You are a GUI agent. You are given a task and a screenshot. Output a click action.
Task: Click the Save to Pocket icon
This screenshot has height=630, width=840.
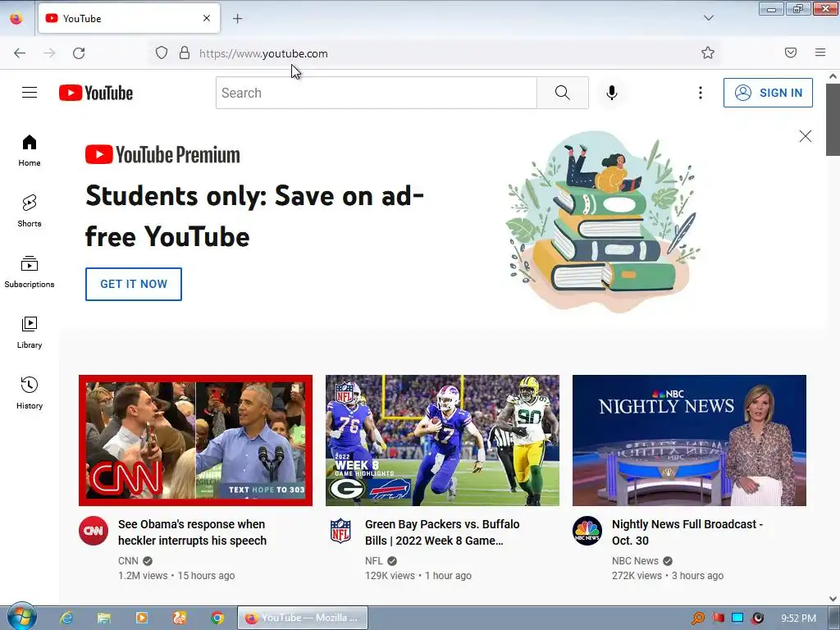(791, 52)
